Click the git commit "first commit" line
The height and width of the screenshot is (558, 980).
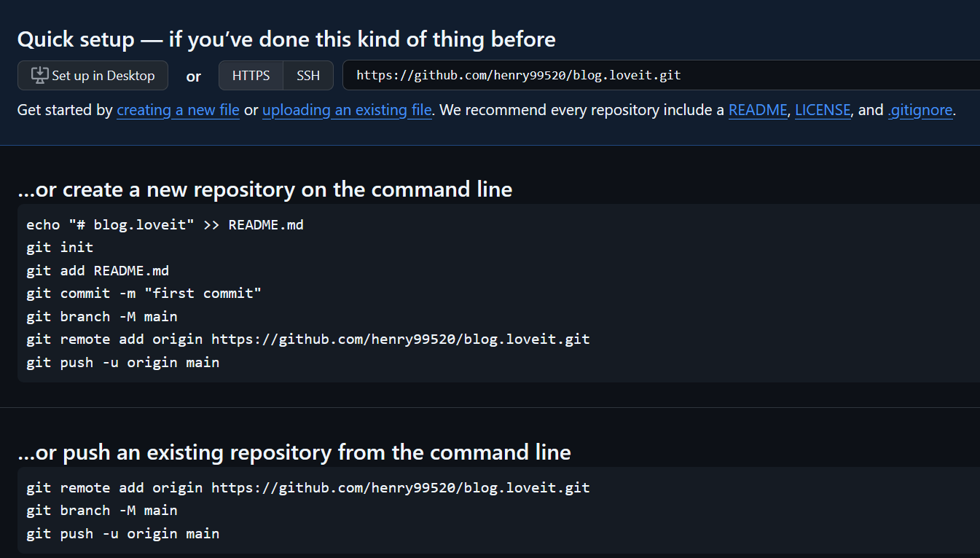(x=144, y=294)
